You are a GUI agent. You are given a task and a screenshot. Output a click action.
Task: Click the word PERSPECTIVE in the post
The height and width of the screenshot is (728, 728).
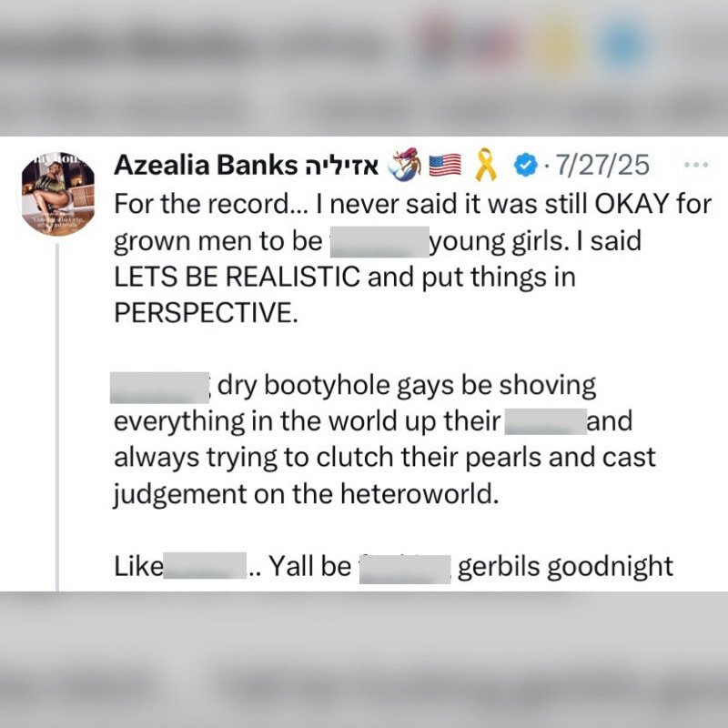pos(206,312)
